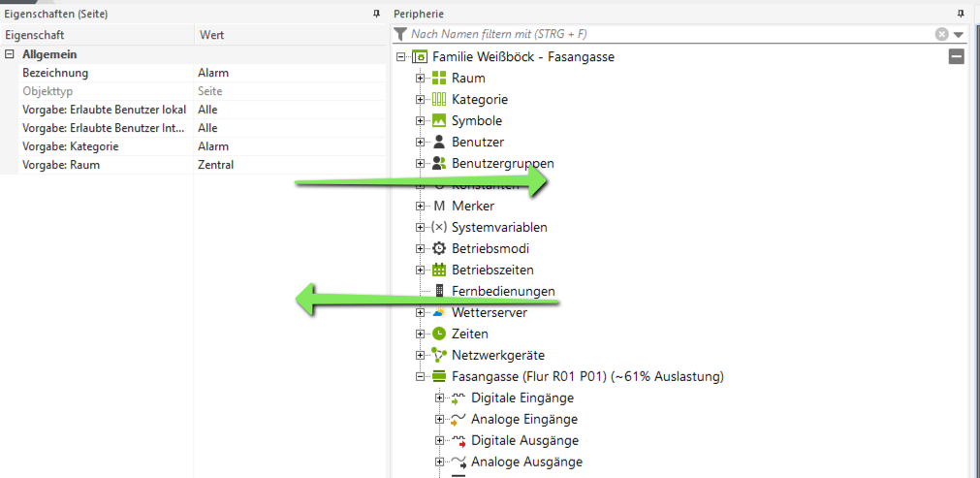This screenshot has height=478, width=980.
Task: Expand the Kategorie node
Action: (420, 99)
